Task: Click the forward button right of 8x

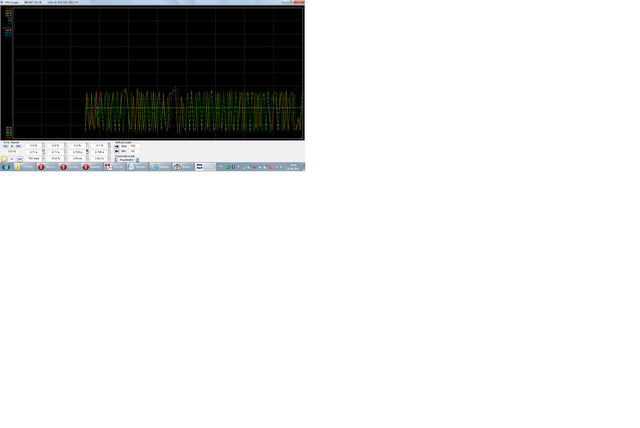Action: click(x=18, y=146)
